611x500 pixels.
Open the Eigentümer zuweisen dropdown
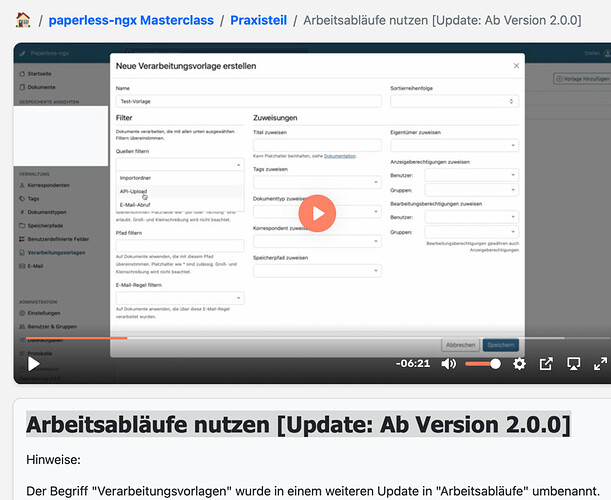pyautogui.click(x=454, y=145)
